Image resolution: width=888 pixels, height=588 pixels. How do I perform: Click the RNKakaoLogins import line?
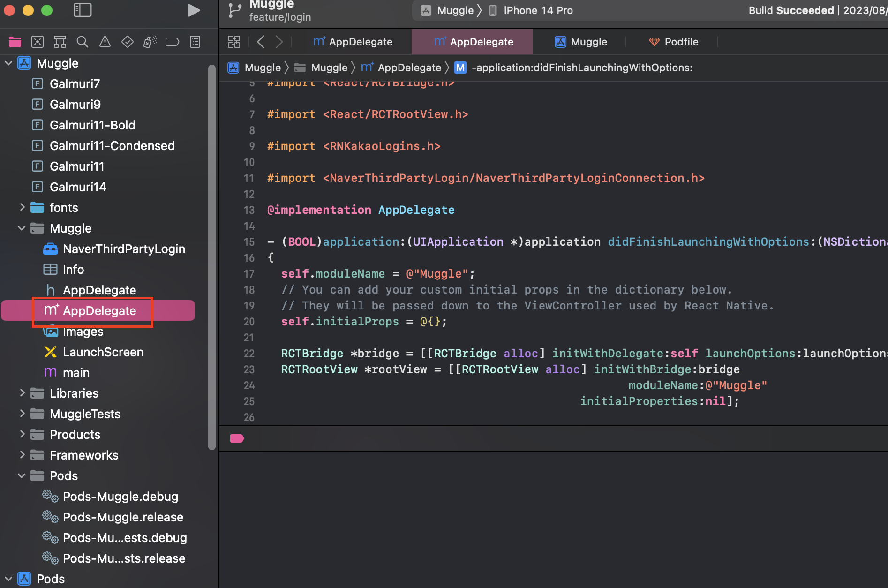click(x=354, y=146)
